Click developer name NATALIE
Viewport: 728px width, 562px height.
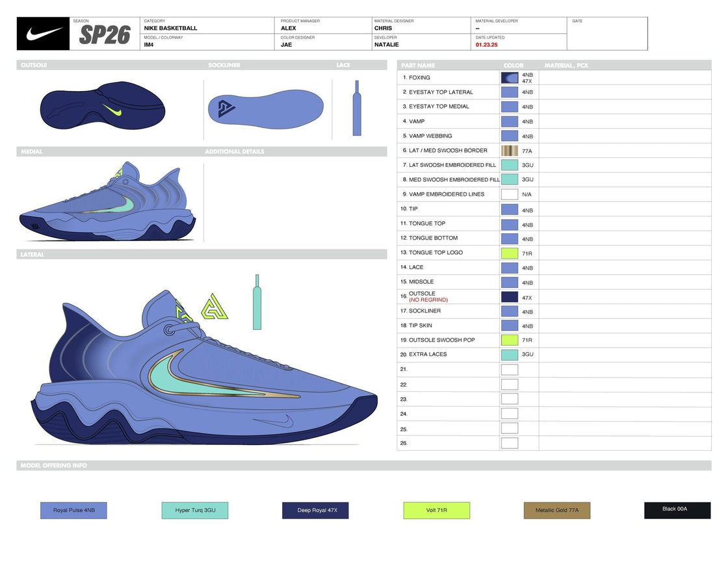click(386, 45)
